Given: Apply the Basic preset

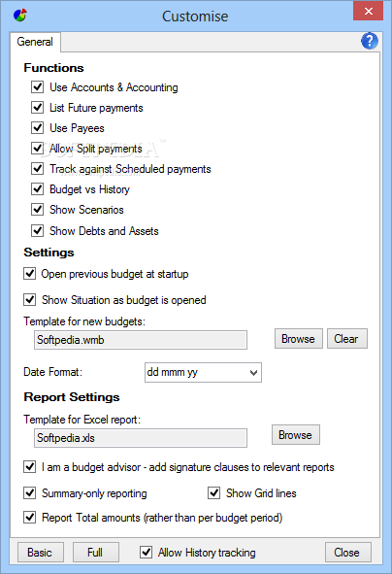Looking at the screenshot, I should (x=40, y=552).
